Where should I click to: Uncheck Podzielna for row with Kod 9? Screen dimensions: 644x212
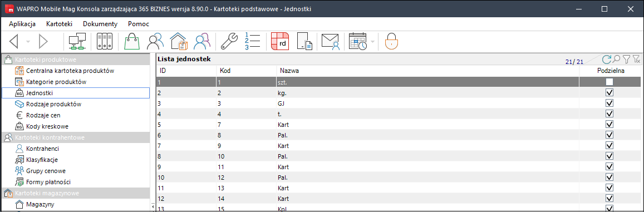pos(609,145)
